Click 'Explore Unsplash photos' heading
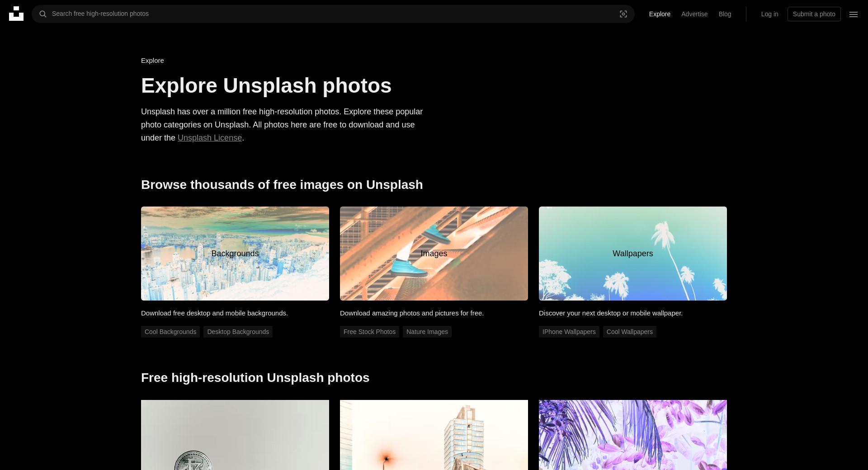The image size is (868, 470). tap(266, 86)
